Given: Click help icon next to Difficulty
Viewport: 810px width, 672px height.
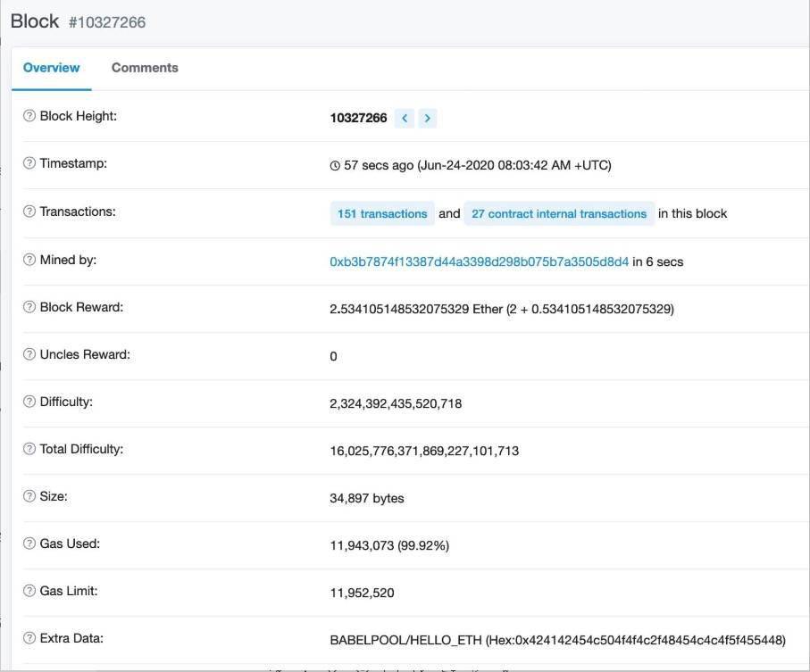Looking at the screenshot, I should (x=29, y=402).
